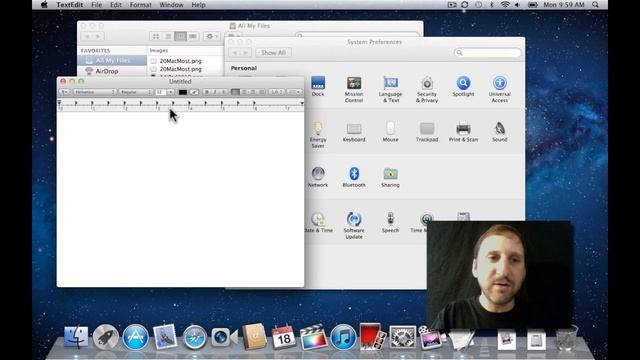Open TextEdit paragraph styles dropdown
The height and width of the screenshot is (360, 640).
coord(64,92)
